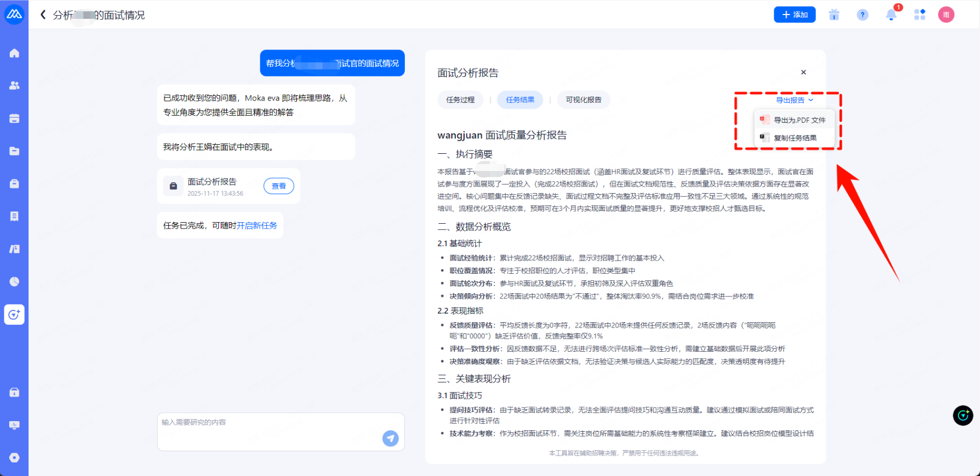Collapse the 导出报告 dropdown

795,100
